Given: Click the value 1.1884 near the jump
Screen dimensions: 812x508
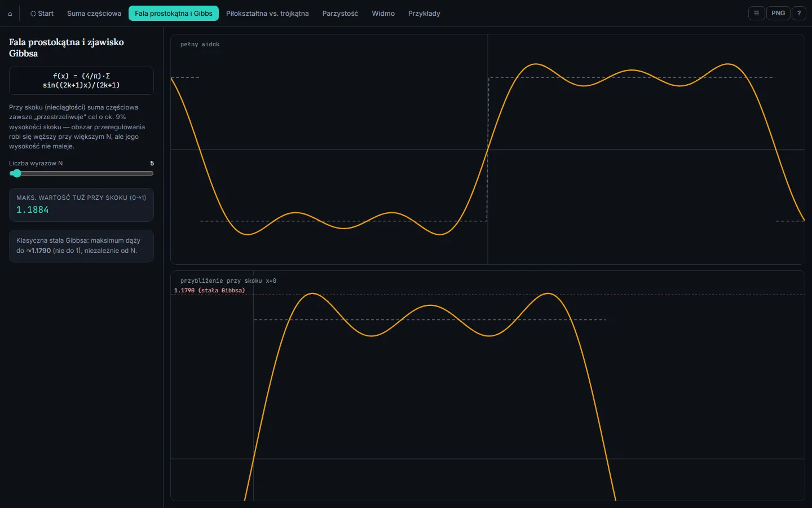Looking at the screenshot, I should click(33, 210).
